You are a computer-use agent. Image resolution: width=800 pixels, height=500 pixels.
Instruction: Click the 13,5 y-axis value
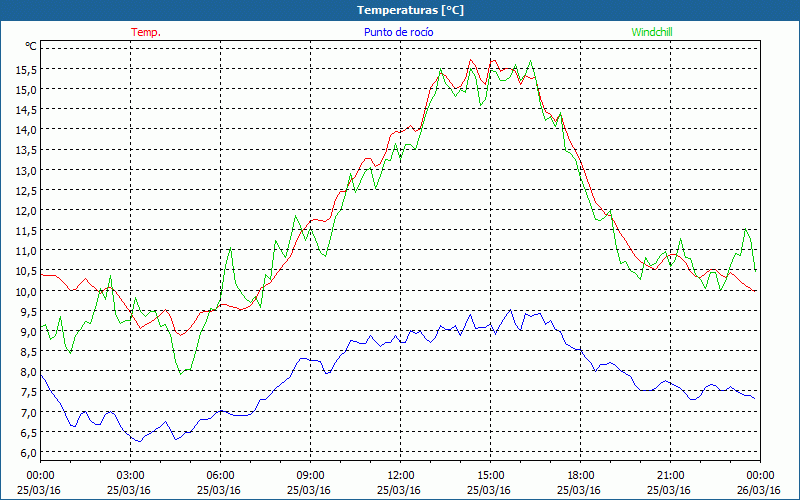[26, 150]
